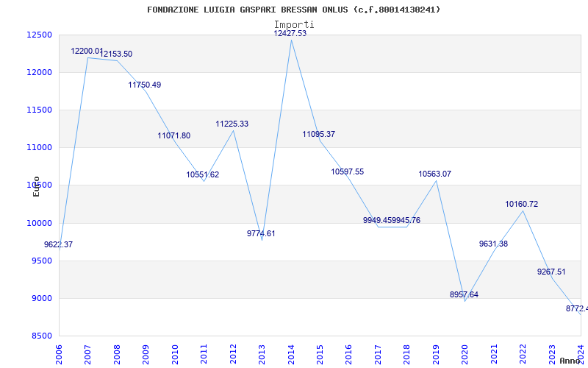Click the x-axis year 2009

click(146, 355)
